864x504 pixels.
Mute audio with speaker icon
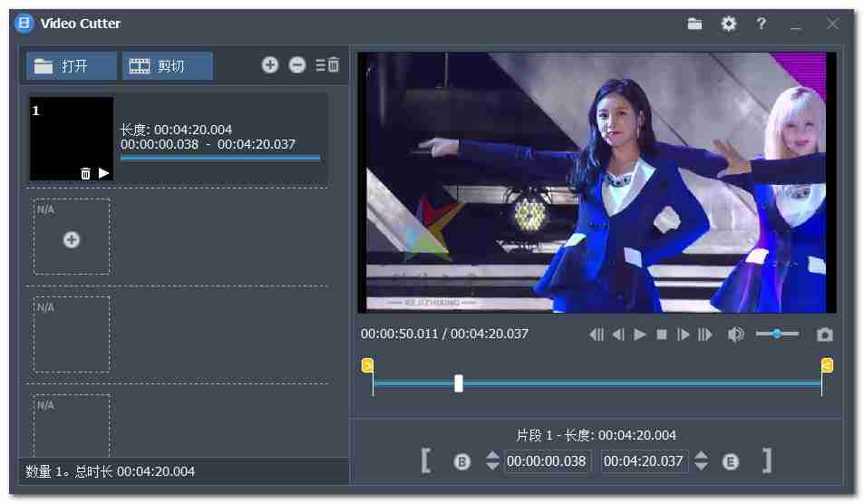[x=735, y=334]
